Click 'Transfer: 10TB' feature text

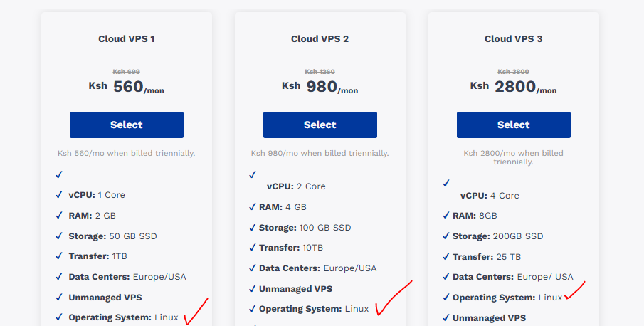(291, 248)
